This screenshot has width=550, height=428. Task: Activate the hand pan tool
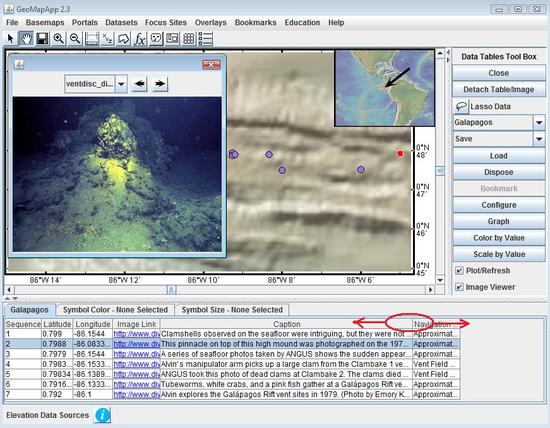26,38
